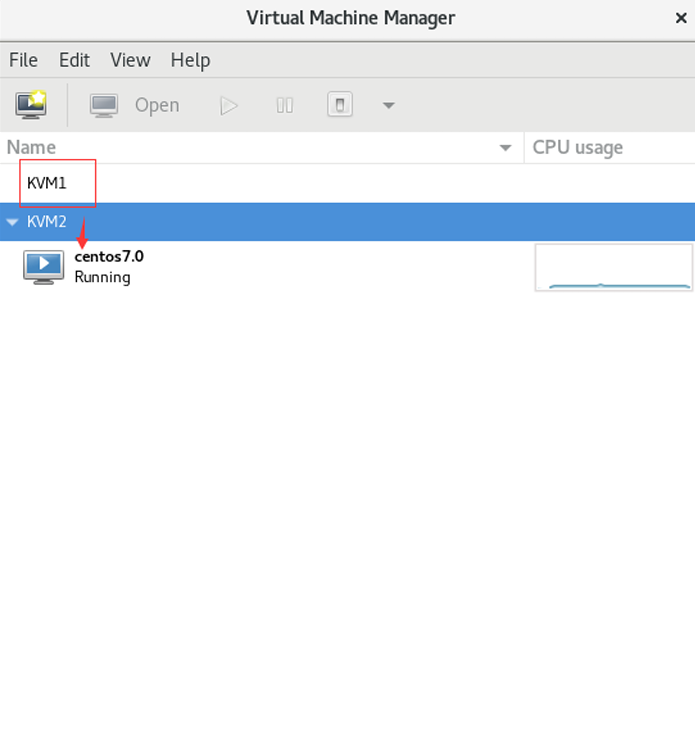Click the centos7.0 CPU usage graph
Viewport: 695px width, 743px height.
(614, 267)
